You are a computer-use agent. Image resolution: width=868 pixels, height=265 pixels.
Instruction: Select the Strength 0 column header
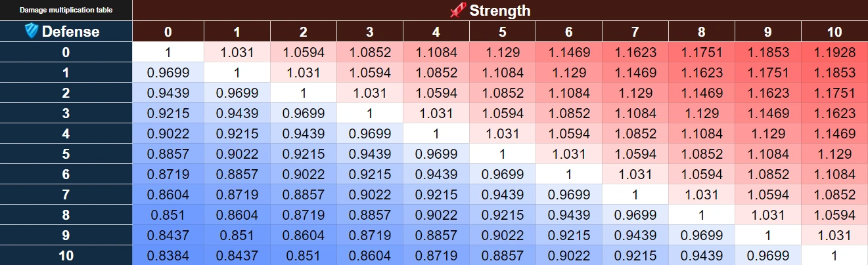[168, 32]
